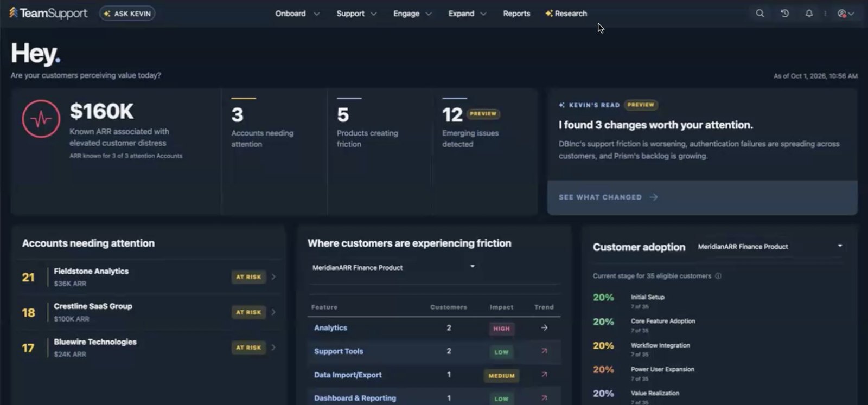Open the Data Import/Export feature link
Screen dimensions: 868x405
pos(348,375)
